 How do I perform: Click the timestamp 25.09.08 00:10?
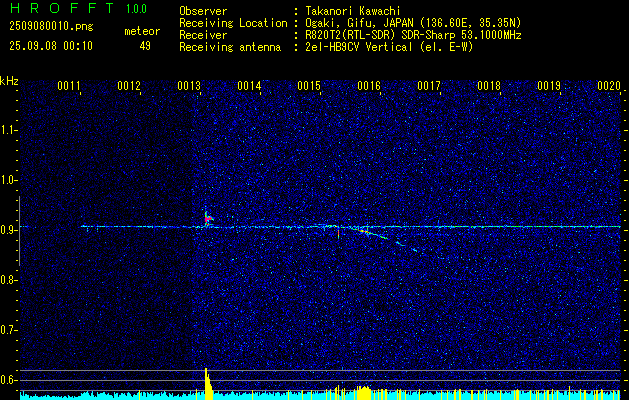(51, 46)
